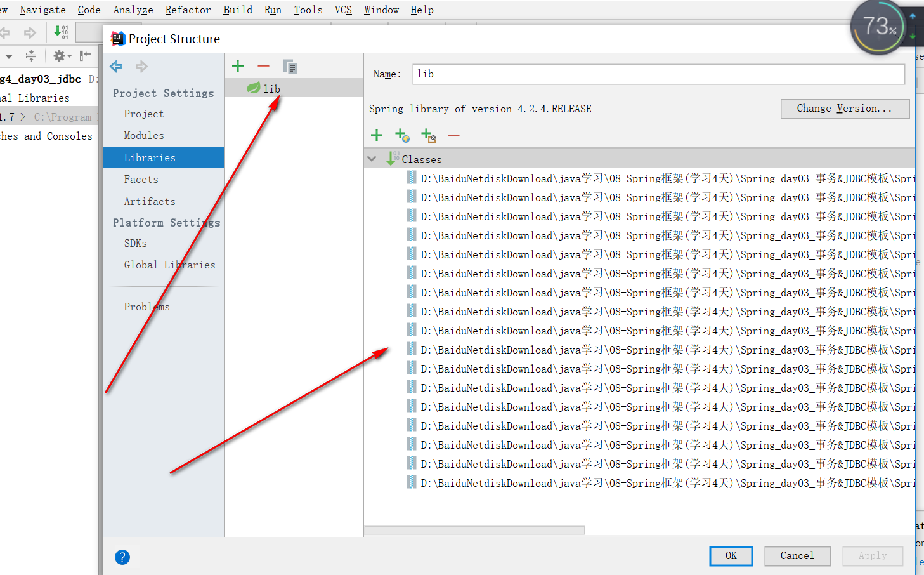Attach external jar directory with plus-archive icon
The image size is (924, 575).
tap(428, 135)
